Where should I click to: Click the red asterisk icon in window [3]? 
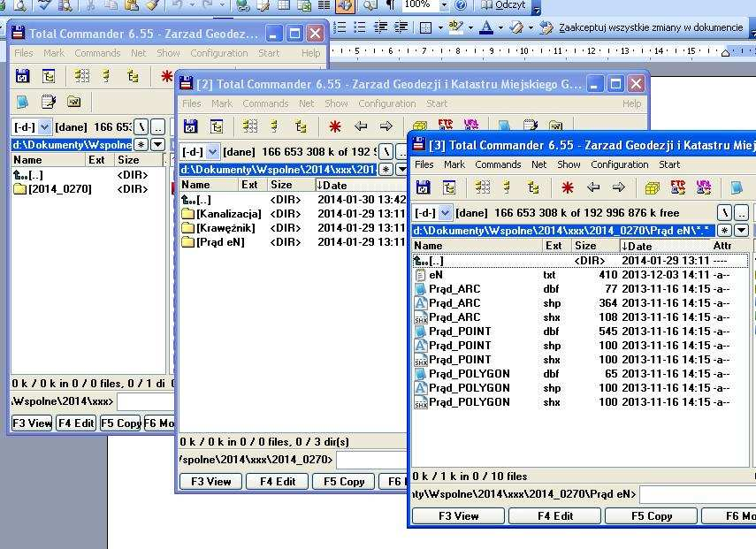pos(568,187)
